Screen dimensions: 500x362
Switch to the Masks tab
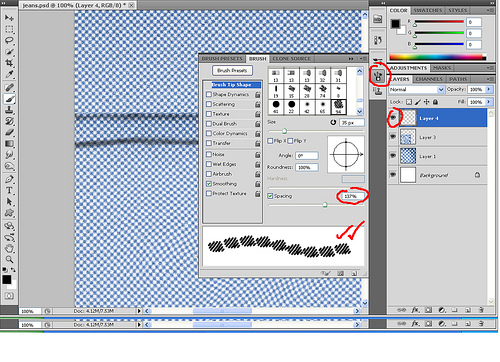(x=442, y=68)
